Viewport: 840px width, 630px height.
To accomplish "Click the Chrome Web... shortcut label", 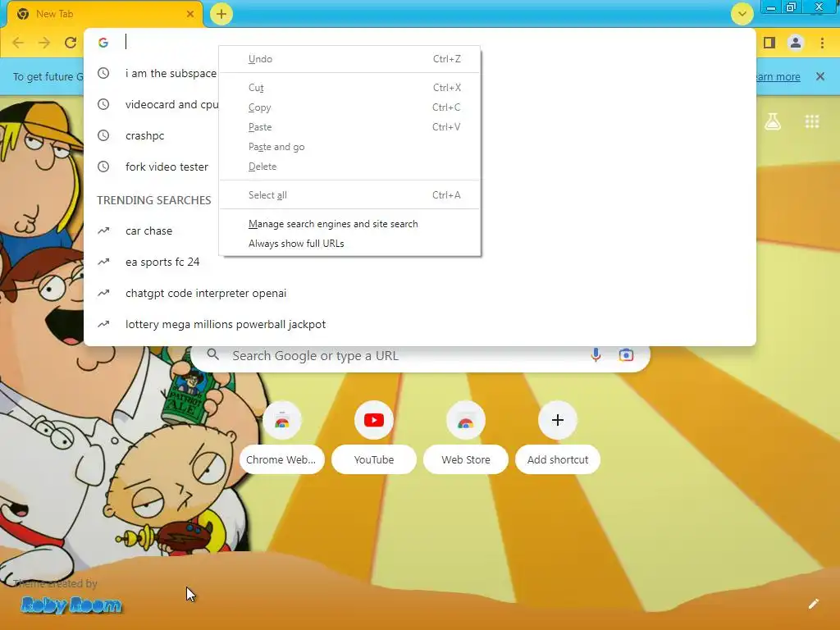I will (281, 459).
